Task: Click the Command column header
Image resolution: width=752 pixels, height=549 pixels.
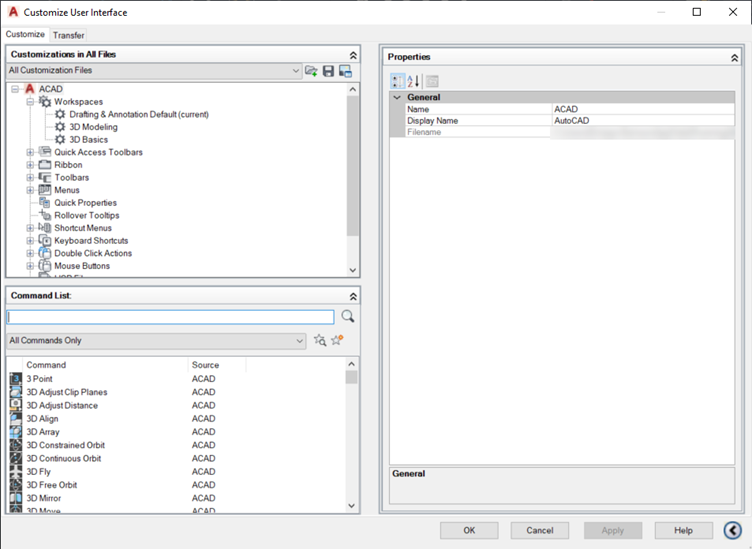Action: (105, 365)
